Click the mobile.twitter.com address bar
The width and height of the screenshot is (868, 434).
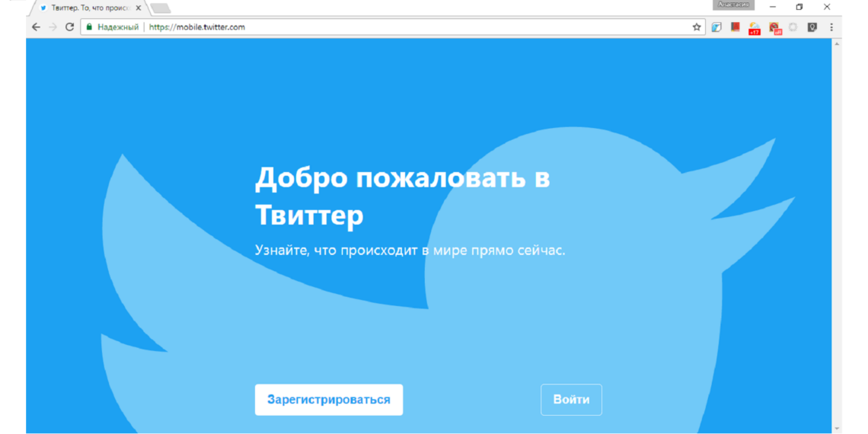pos(381,27)
